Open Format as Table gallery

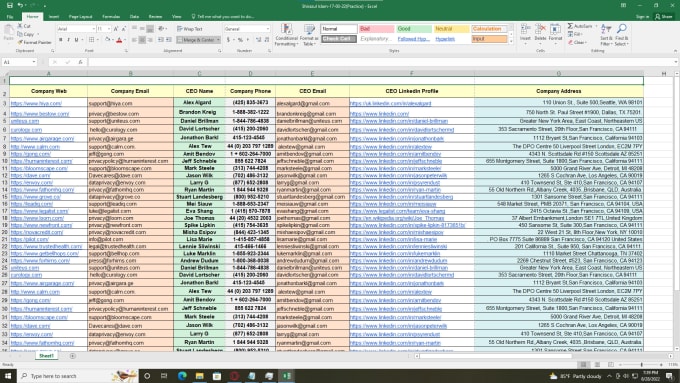coord(309,35)
